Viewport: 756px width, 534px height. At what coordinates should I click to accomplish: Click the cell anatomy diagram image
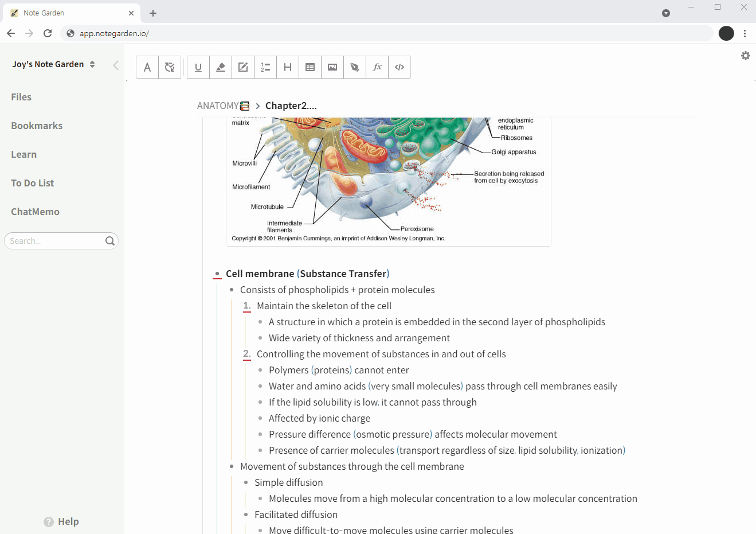[388, 179]
